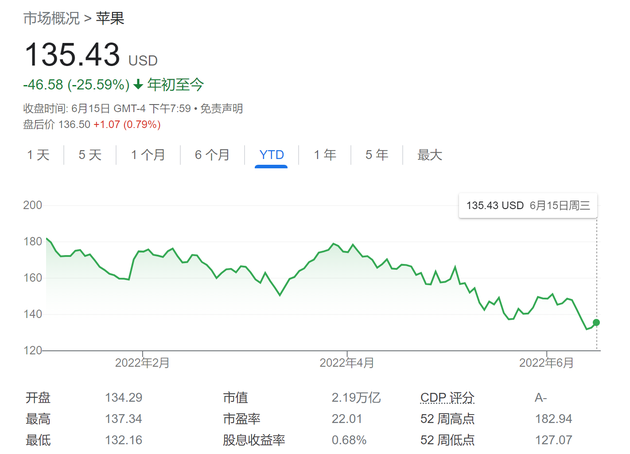Click the 股息收益率 label

pos(254,440)
